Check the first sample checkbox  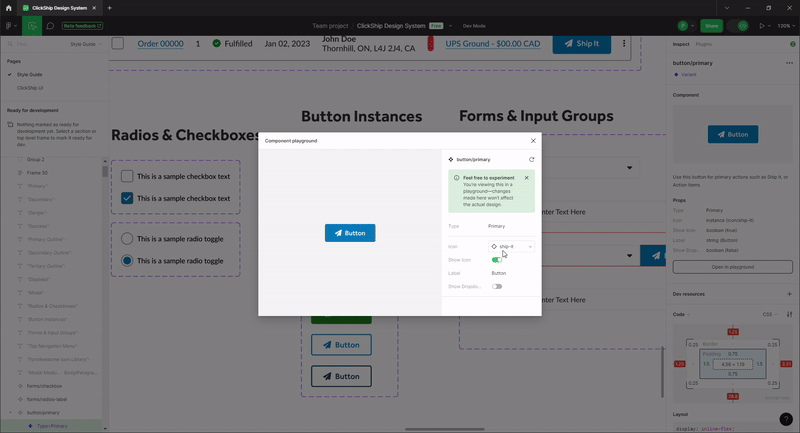[127, 176]
